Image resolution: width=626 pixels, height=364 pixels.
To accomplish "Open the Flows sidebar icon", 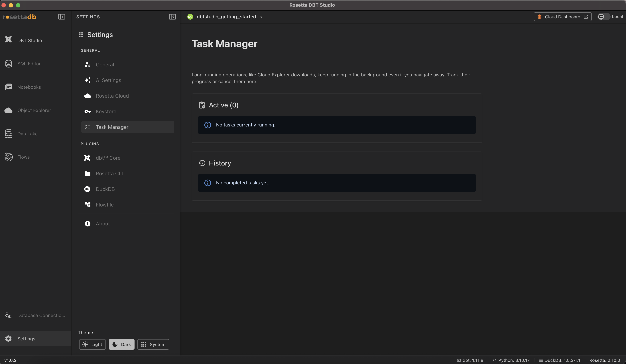I will click(9, 157).
